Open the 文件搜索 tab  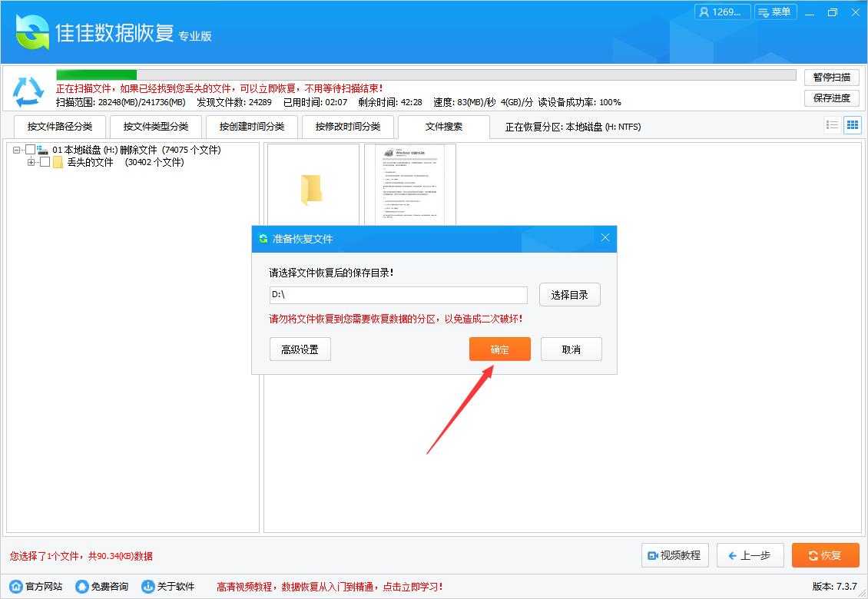click(444, 127)
